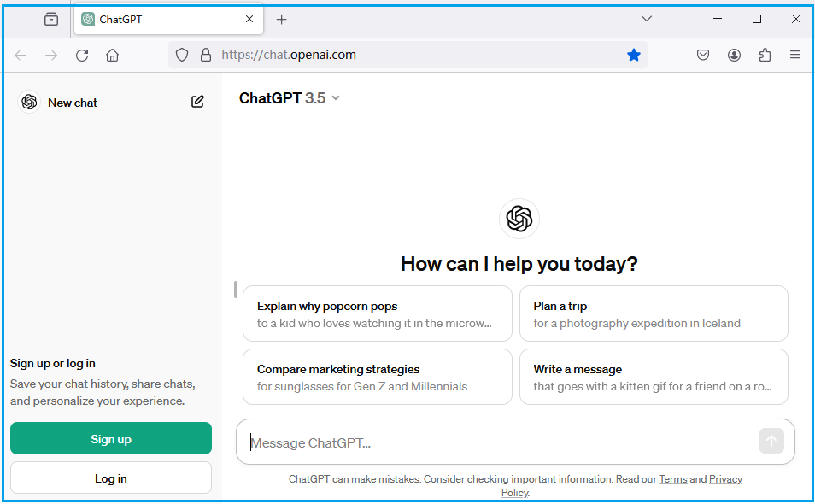Open a new browser tab with plus icon
Viewport: 815px width, 504px height.
click(281, 20)
